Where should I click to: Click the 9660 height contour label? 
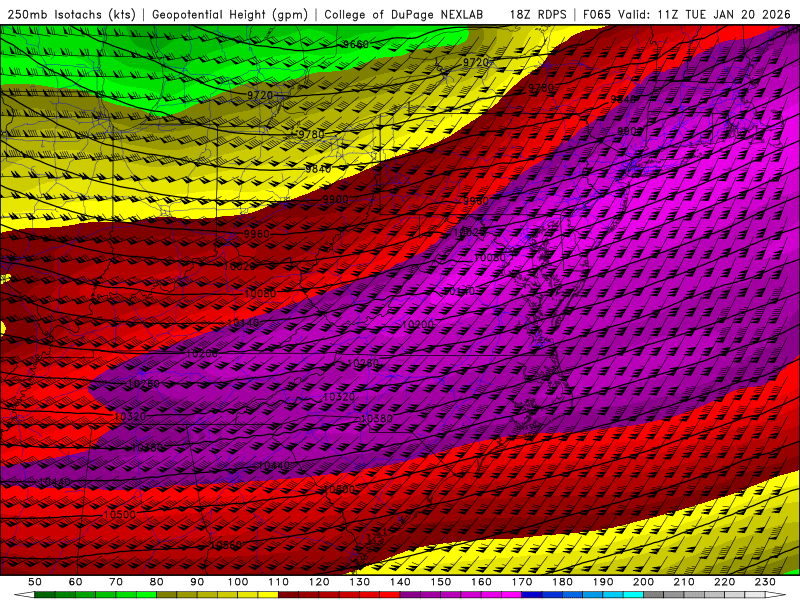coord(356,44)
